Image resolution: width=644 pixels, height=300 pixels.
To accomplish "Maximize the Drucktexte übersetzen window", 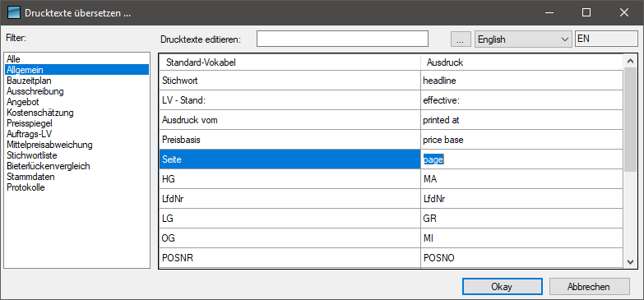I will pyautogui.click(x=586, y=13).
